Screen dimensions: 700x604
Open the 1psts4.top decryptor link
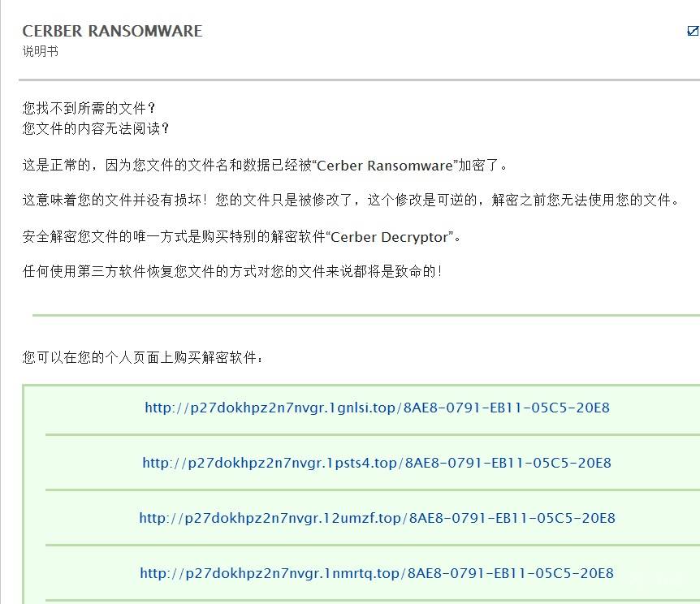[x=377, y=463]
